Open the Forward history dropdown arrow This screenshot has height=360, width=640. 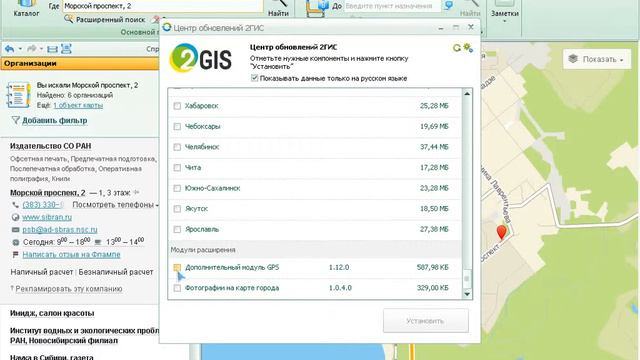coord(41,49)
